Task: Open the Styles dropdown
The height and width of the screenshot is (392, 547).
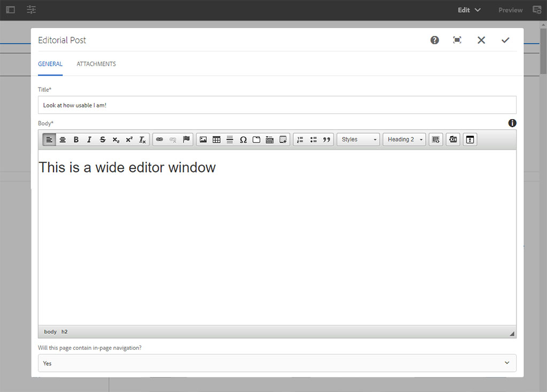Action: click(358, 139)
